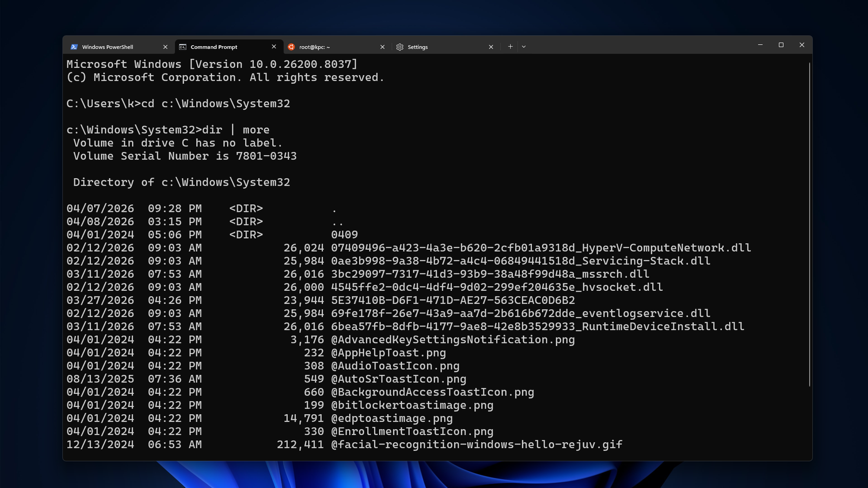Click the PowerShell tab icon
The width and height of the screenshot is (868, 488).
74,47
